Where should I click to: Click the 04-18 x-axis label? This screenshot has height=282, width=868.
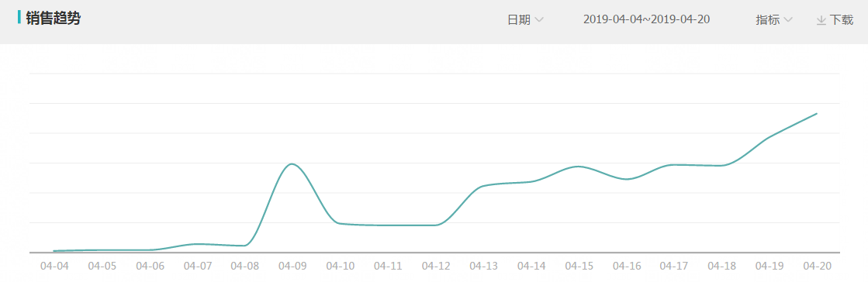click(722, 266)
